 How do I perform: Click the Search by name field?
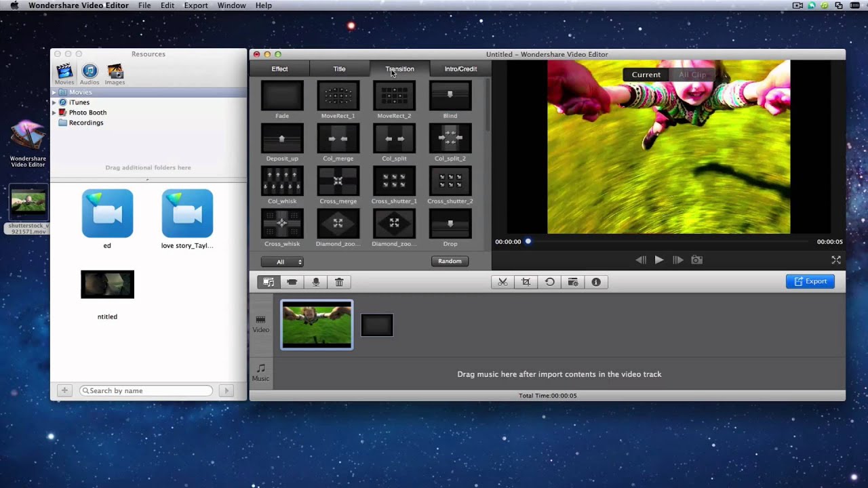[x=146, y=390]
